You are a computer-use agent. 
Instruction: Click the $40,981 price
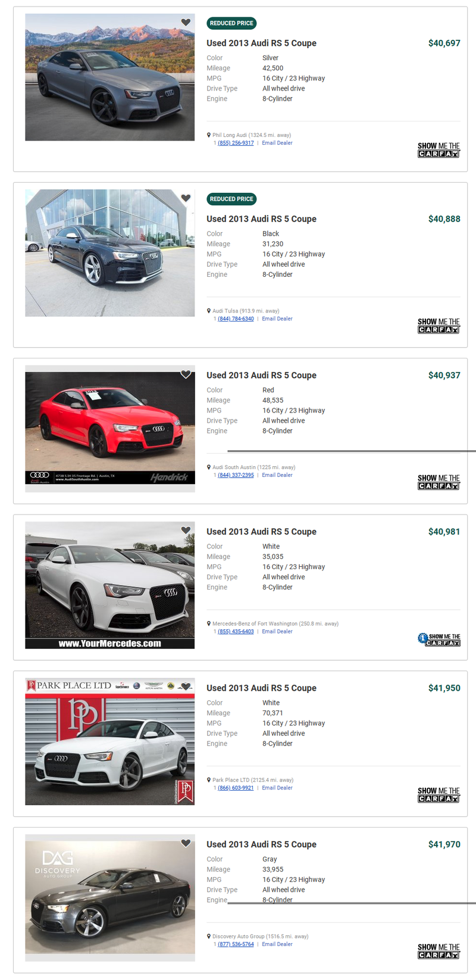pyautogui.click(x=444, y=532)
